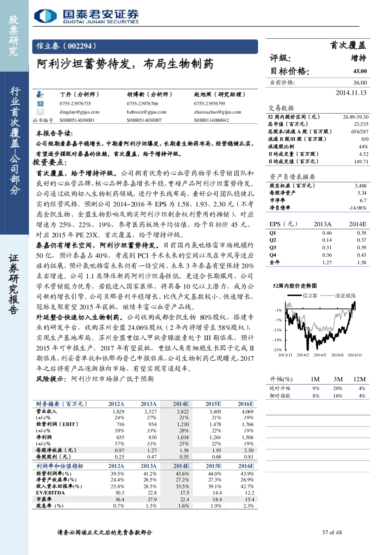
Task: Click email huboxin@gtjas.com
Action: [147, 112]
